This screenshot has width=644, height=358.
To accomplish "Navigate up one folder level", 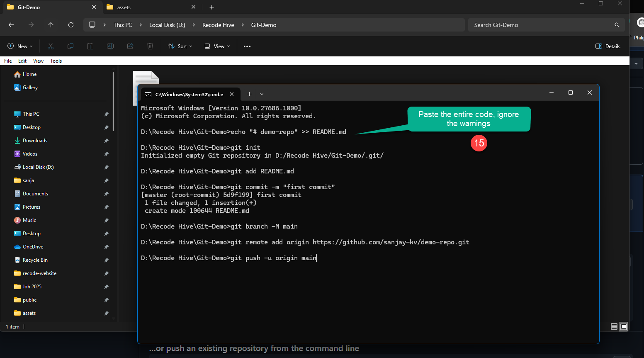I will (x=51, y=25).
